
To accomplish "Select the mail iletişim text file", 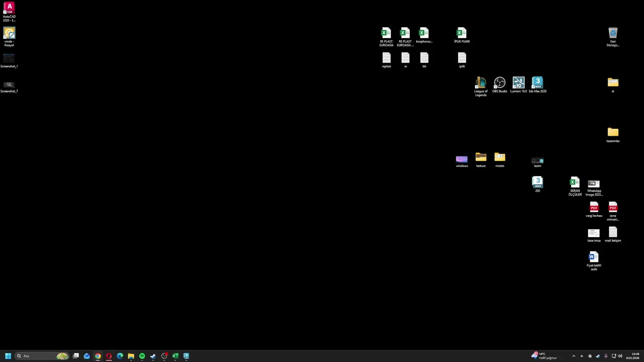I will click(x=613, y=235).
